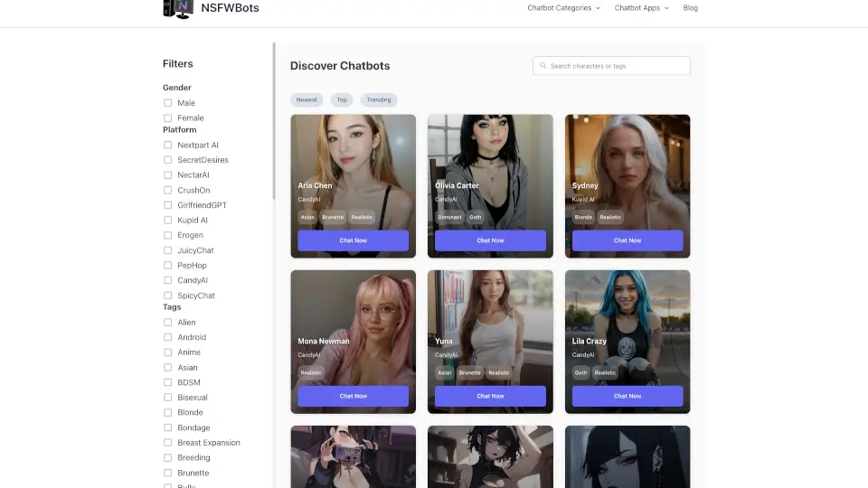This screenshot has width=868, height=488.
Task: Check the Male gender filter
Action: pos(168,103)
